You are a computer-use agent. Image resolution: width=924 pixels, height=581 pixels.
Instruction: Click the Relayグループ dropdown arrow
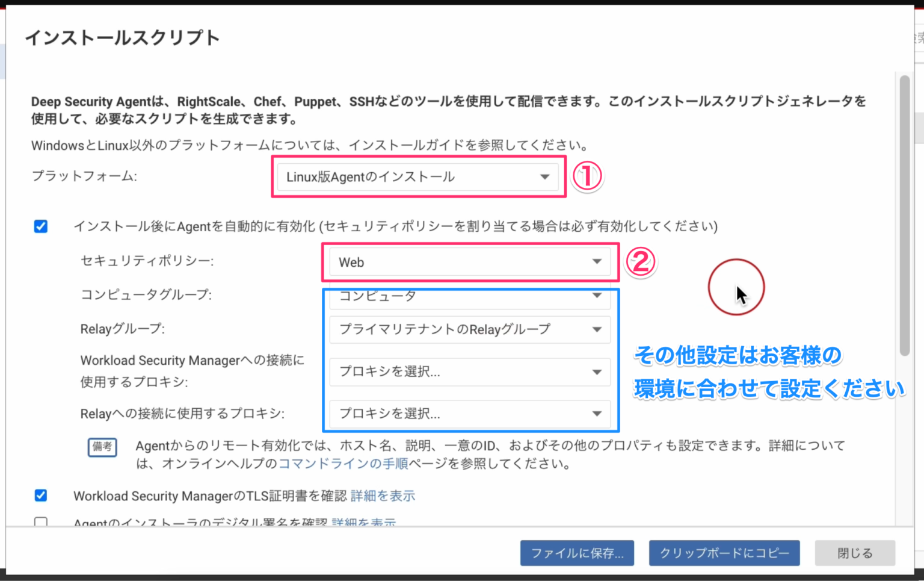coord(596,329)
